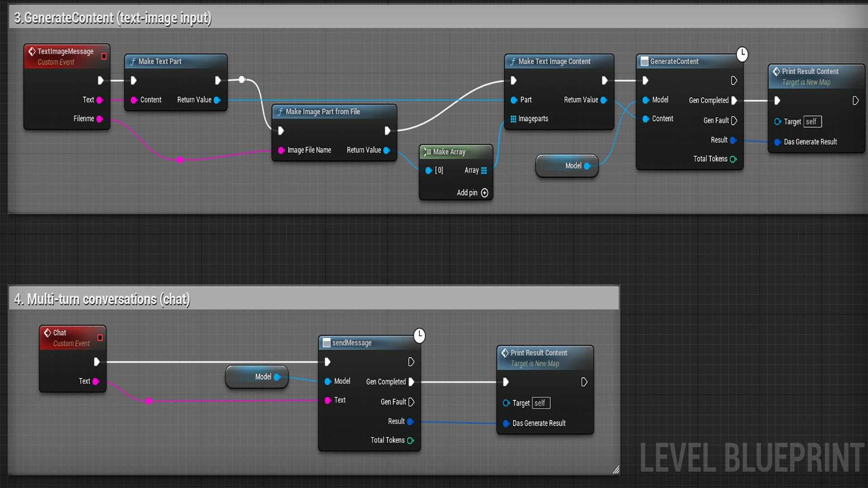Screen dimensions: 868x488
Task: Select the Make Image Part from File node title
Action: (322, 112)
